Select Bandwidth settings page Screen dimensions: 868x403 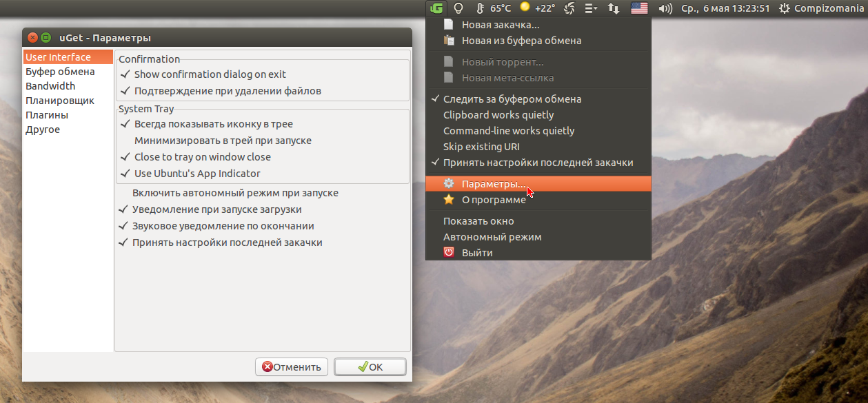coord(68,86)
